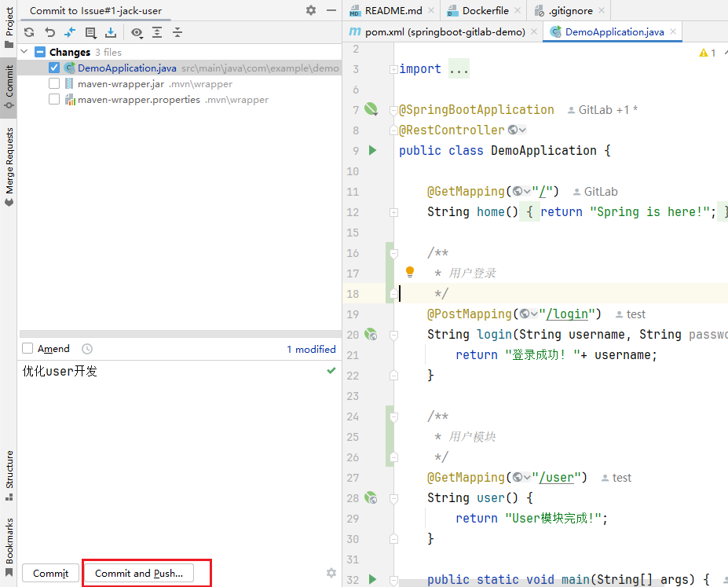Switch to the pom.xml editor tab
Screen dimensions: 728x587
point(444,31)
